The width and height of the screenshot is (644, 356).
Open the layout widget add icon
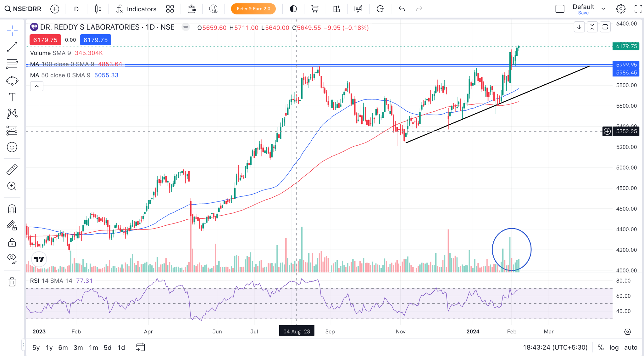click(336, 9)
